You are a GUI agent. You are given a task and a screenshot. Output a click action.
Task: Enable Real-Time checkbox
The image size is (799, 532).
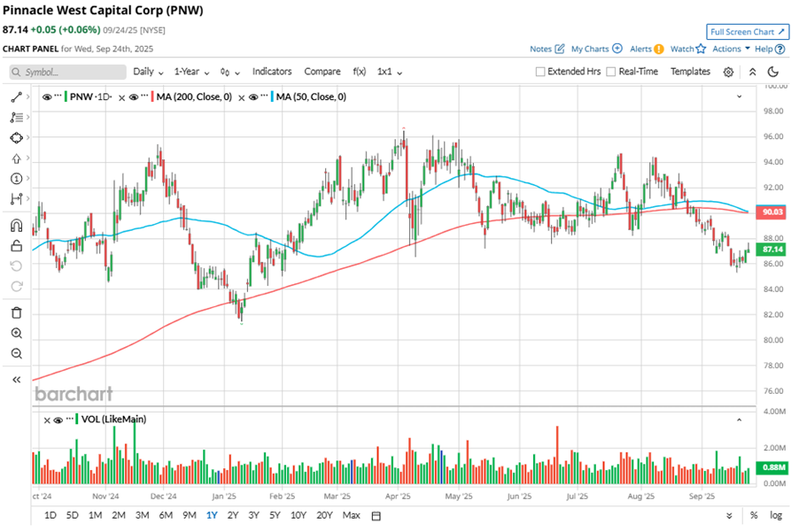[x=611, y=72]
